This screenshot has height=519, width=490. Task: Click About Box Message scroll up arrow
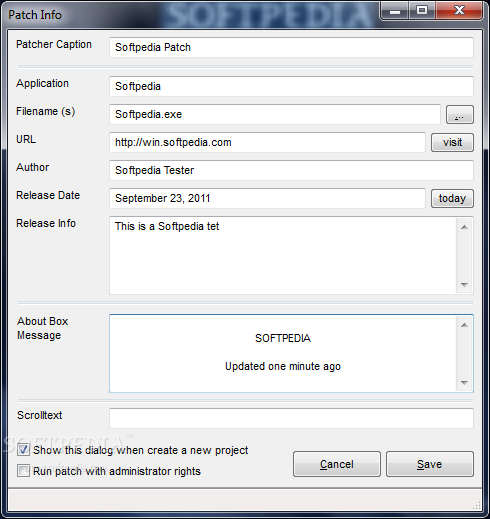coord(464,325)
